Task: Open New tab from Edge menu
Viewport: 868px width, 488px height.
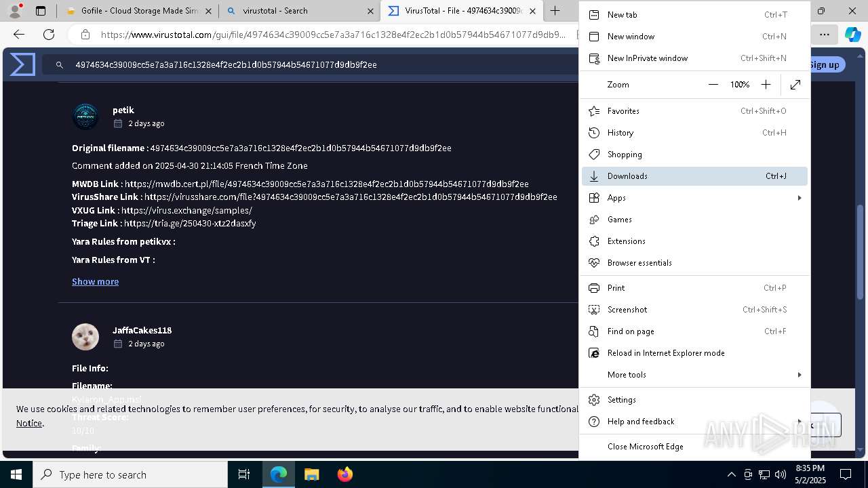Action: tap(694, 15)
